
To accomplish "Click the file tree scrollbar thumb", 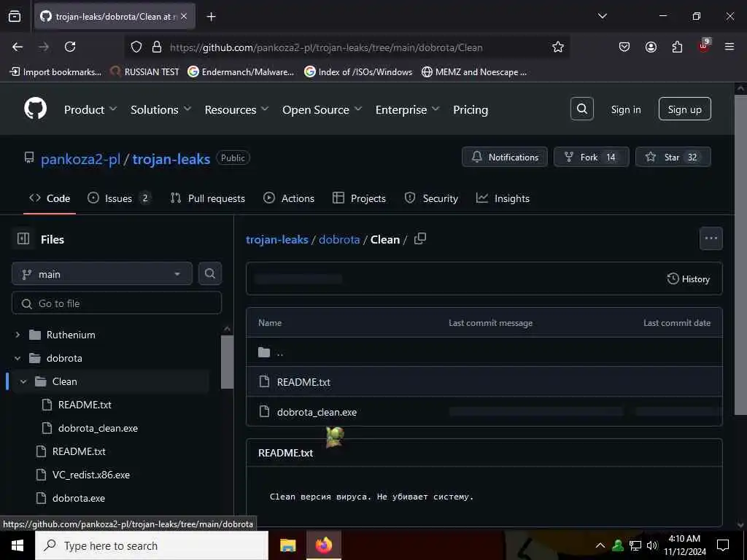I will click(x=228, y=362).
